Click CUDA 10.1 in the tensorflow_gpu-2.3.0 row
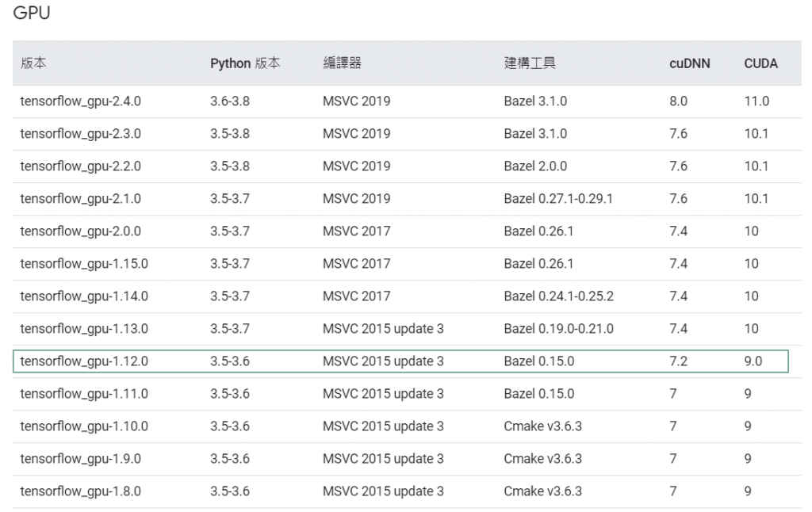The width and height of the screenshot is (812, 512). pos(756,134)
